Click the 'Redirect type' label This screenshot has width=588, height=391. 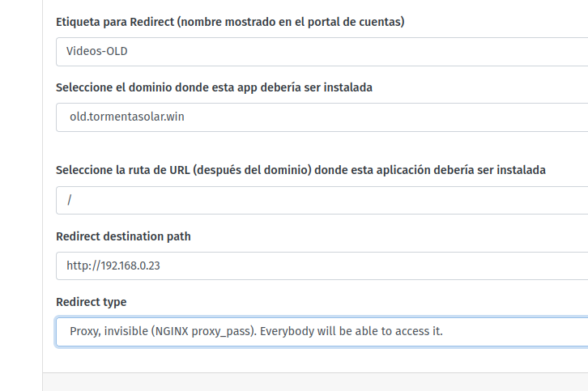[x=92, y=302]
